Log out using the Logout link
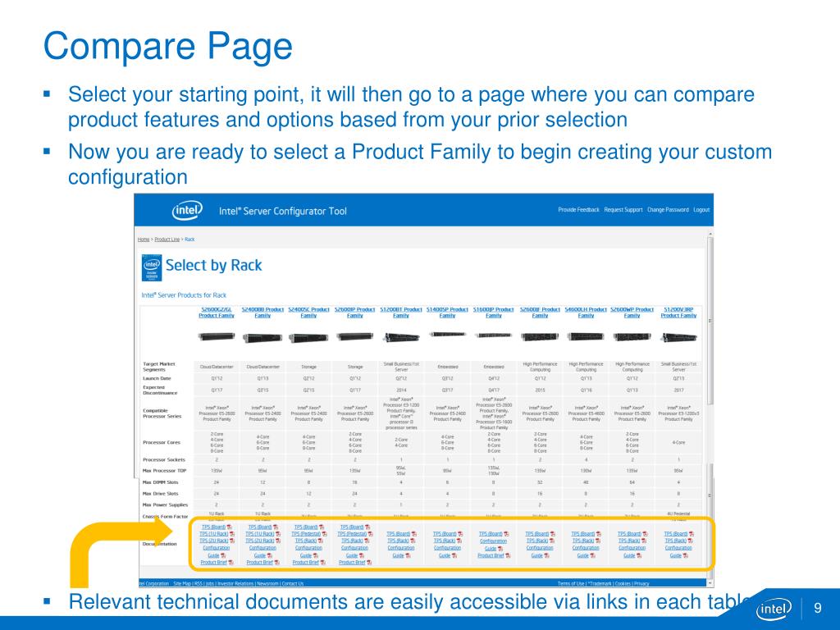The width and height of the screenshot is (840, 630). (x=701, y=210)
